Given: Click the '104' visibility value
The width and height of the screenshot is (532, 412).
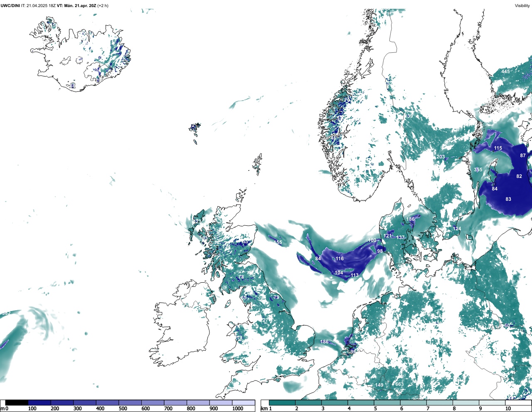Looking at the screenshot, I should pyautogui.click(x=339, y=273).
